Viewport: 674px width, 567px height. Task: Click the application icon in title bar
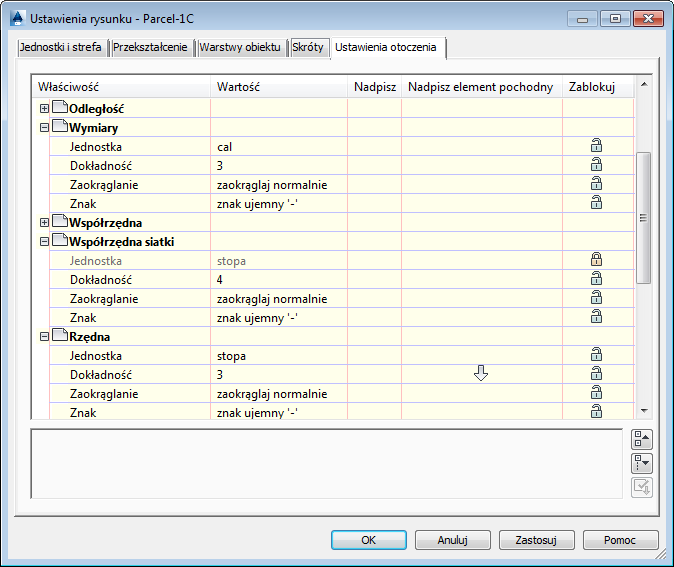click(17, 18)
